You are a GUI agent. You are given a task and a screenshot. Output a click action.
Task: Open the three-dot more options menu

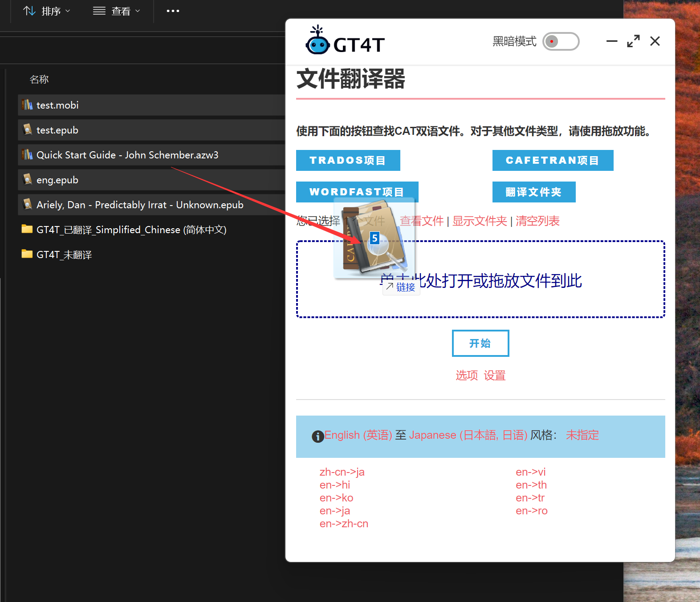coord(173,11)
